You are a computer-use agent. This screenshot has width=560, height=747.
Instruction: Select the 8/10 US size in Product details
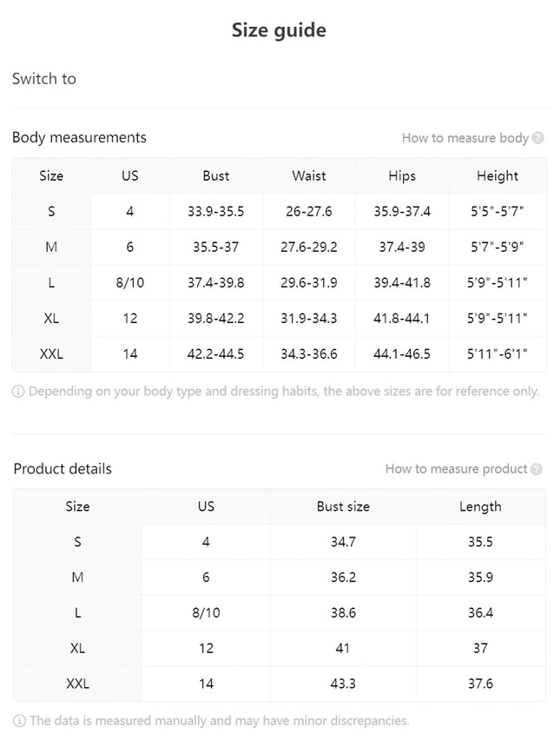pos(206,612)
